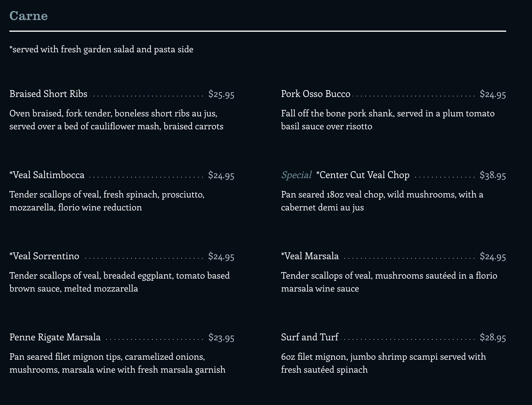The image size is (532, 405).
Task: Select the Penne Rigate Marsala title
Action: point(55,337)
